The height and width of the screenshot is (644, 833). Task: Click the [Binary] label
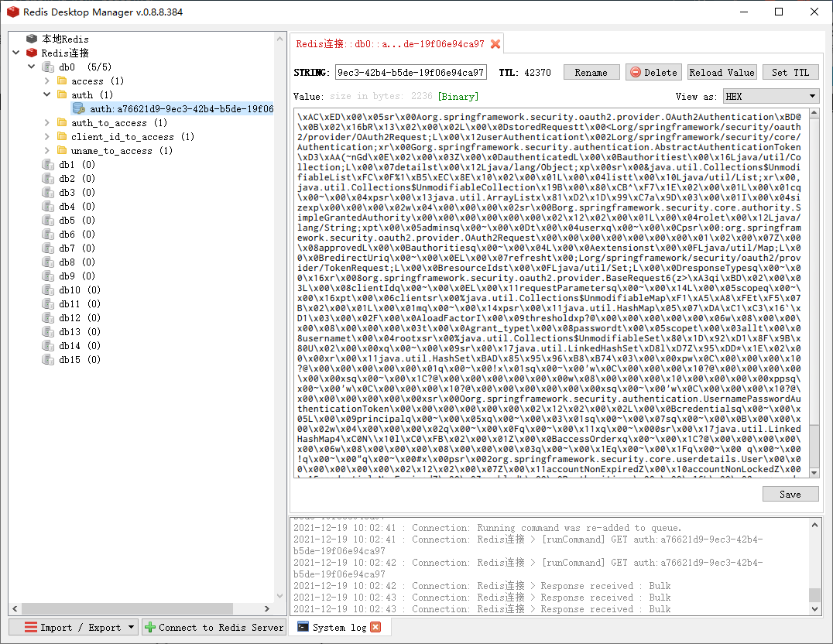[458, 96]
